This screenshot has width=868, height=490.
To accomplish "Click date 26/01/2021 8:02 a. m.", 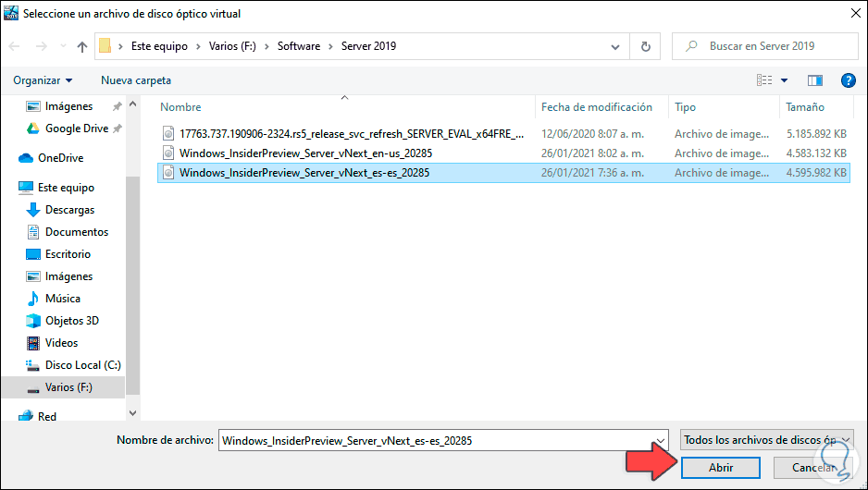I will click(x=592, y=153).
